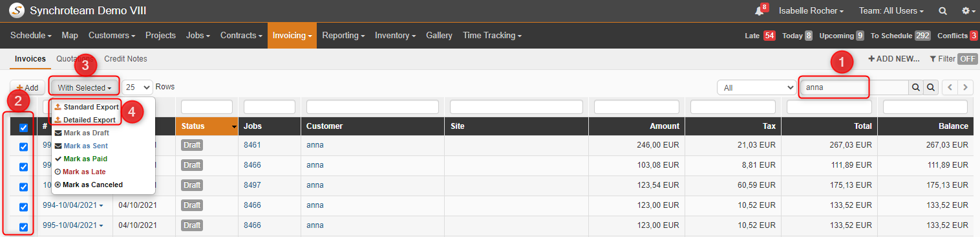Go to previous page arrow

(950, 87)
